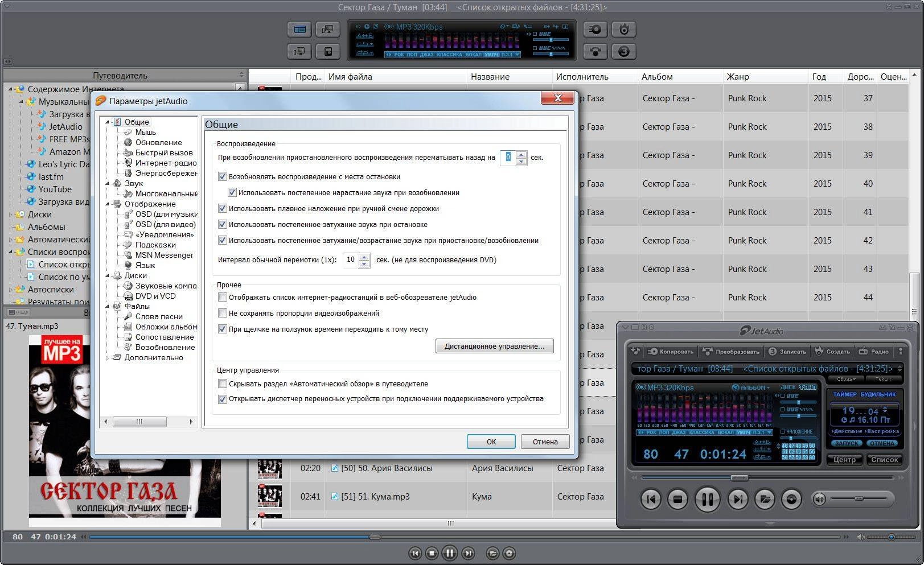Collapse the Файлы tree node in settings
The image size is (924, 565).
(x=107, y=307)
